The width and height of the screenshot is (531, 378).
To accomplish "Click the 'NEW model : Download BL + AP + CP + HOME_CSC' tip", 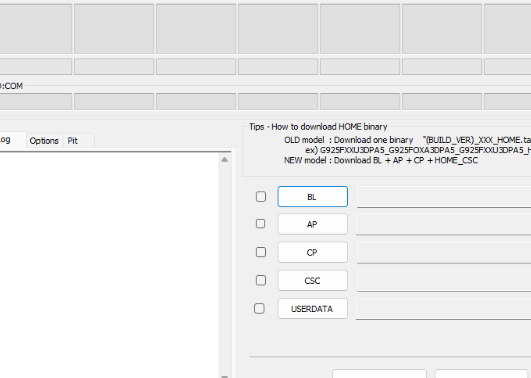I will pyautogui.click(x=381, y=160).
